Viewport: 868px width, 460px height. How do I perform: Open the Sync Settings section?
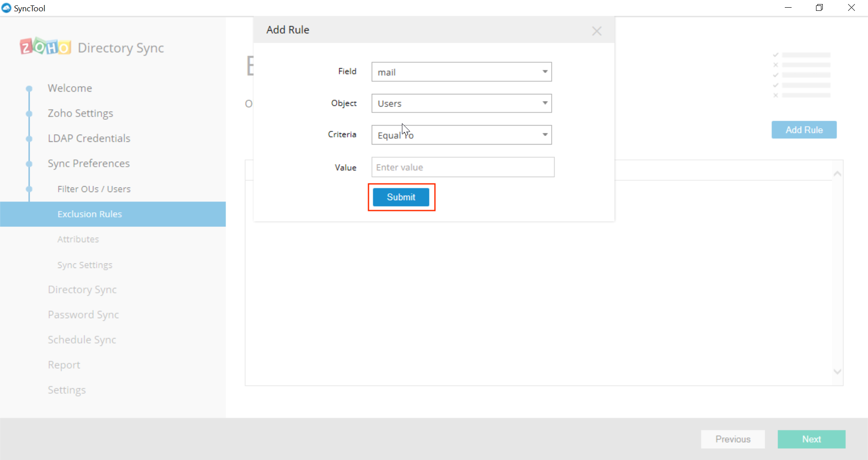[x=85, y=265]
